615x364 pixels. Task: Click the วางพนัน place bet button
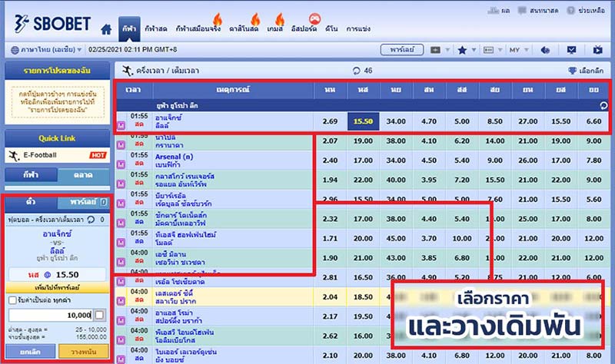(84, 352)
